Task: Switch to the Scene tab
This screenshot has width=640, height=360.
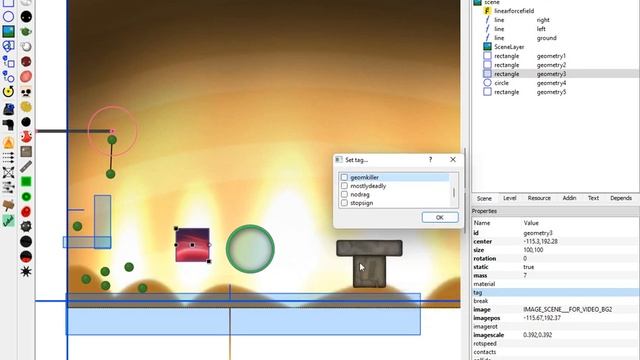Action: (484, 198)
